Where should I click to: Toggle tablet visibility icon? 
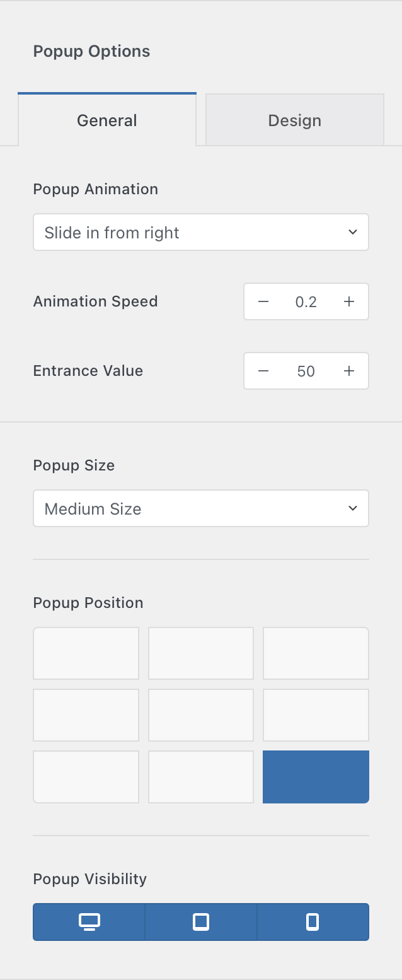pyautogui.click(x=201, y=922)
